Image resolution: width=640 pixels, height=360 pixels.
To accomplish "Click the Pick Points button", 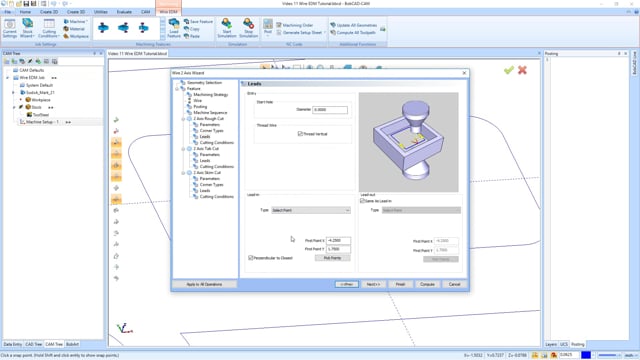I will (332, 258).
